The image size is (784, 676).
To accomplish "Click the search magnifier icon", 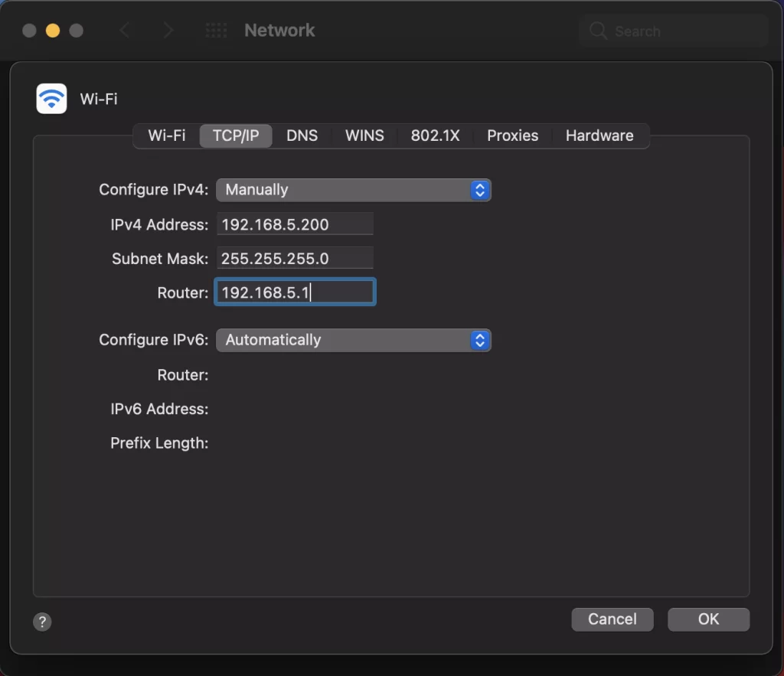I will tap(598, 31).
